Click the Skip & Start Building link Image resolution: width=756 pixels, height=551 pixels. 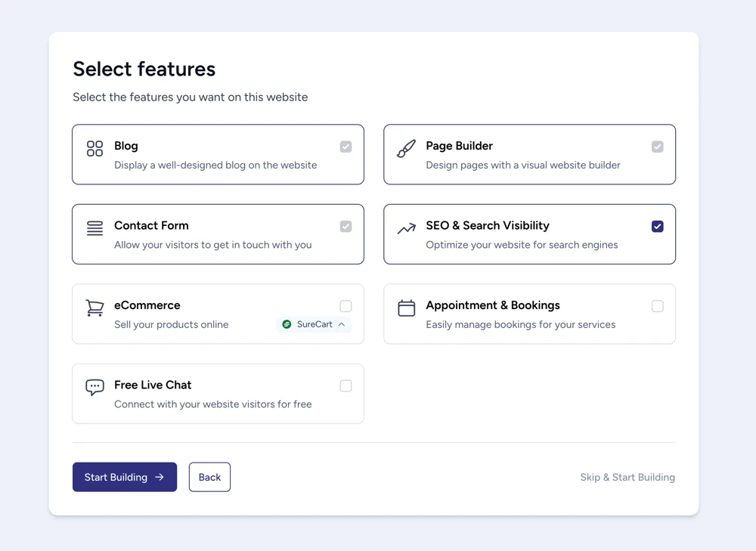coord(627,477)
